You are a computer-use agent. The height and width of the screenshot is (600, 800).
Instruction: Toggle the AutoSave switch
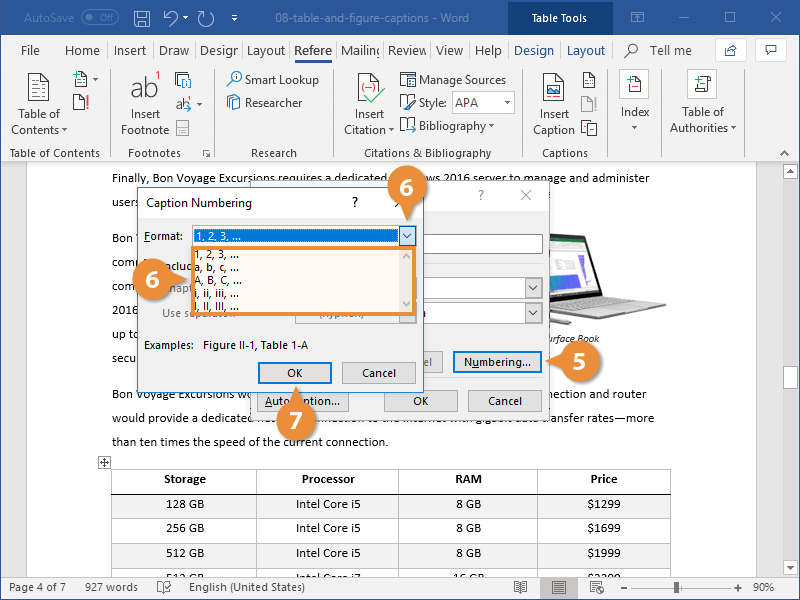pos(99,18)
